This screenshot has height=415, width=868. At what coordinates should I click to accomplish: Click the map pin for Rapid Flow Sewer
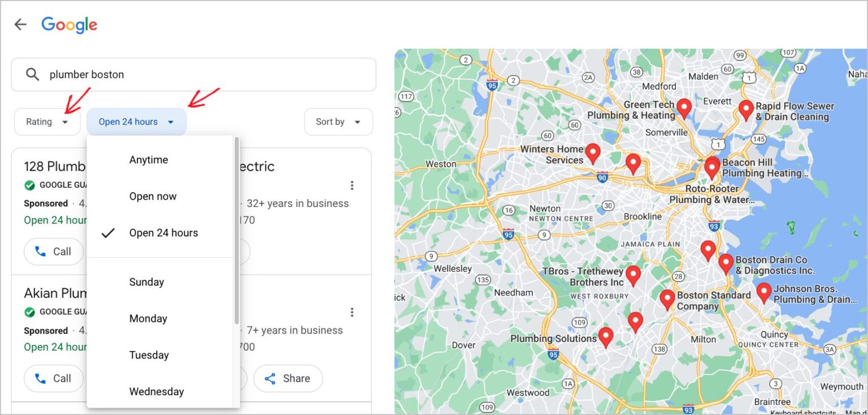(746, 106)
